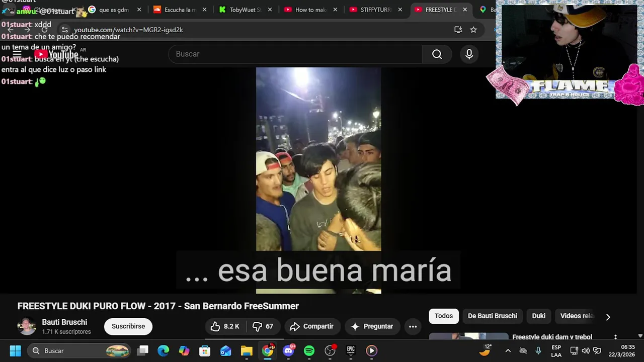Switch to Google Chrome in the taskbar
Viewport: 644px width, 362px height.
click(268, 350)
